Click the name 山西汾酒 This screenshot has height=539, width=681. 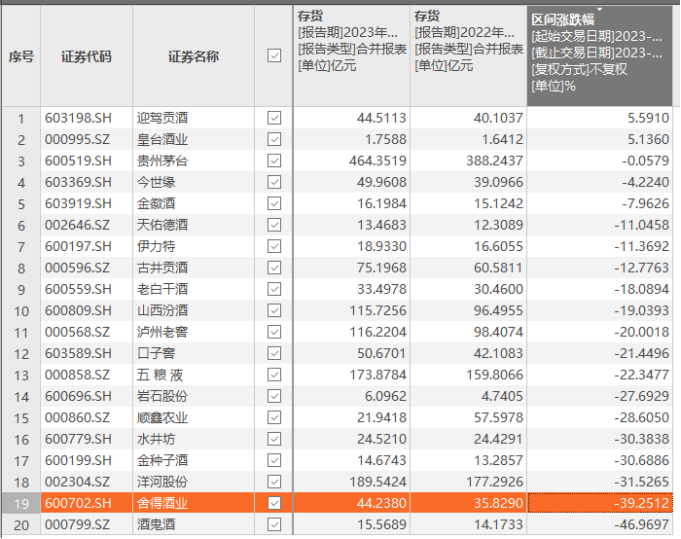[x=162, y=311]
